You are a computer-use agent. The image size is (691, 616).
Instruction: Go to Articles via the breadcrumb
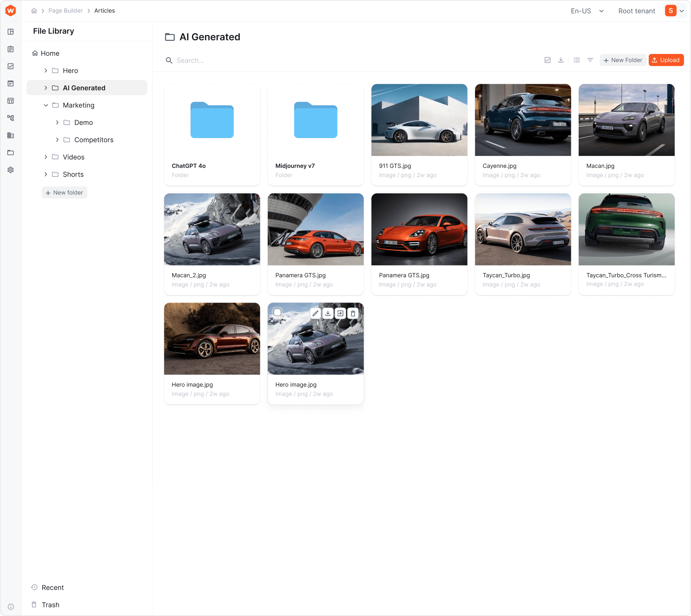pyautogui.click(x=104, y=11)
